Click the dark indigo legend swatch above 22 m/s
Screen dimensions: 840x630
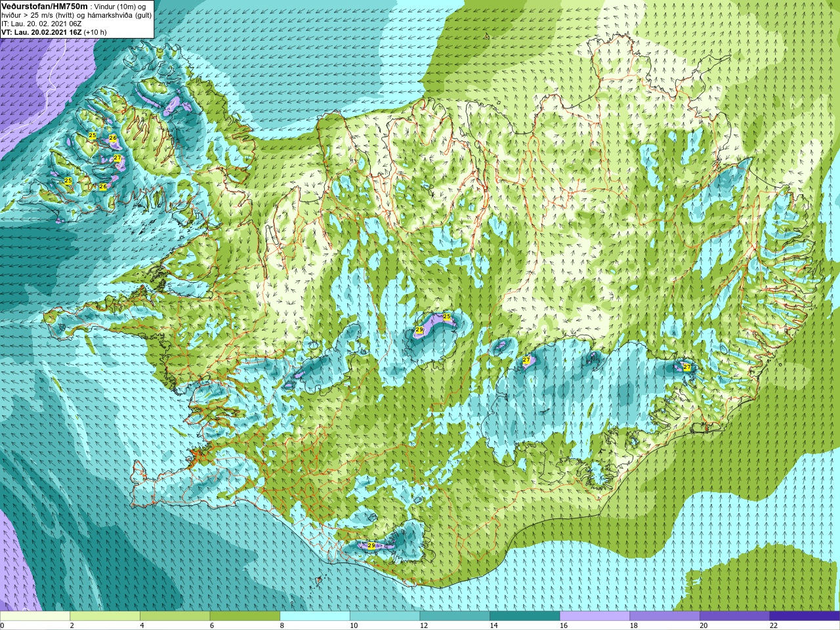click(x=805, y=616)
